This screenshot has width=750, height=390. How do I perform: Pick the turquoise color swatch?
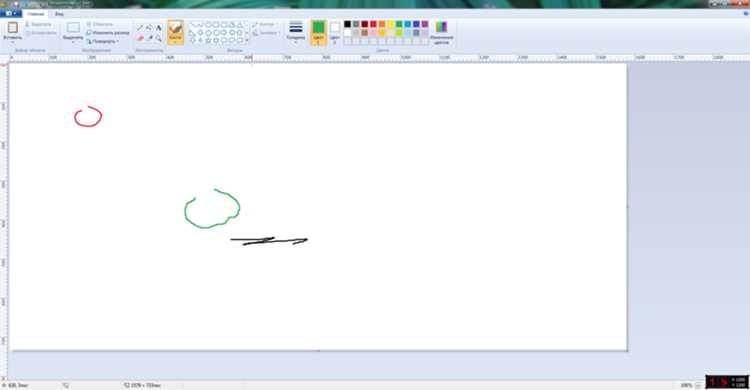[x=408, y=24]
